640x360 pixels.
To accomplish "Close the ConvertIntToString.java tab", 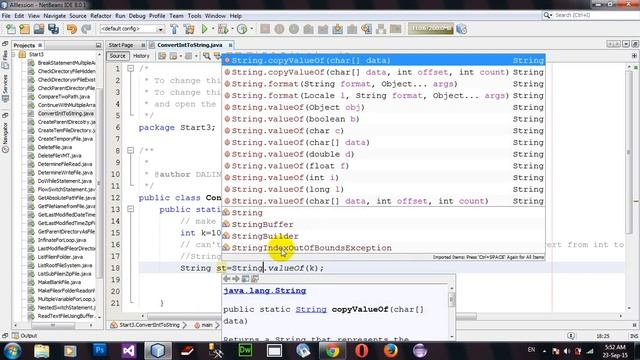I will point(230,45).
